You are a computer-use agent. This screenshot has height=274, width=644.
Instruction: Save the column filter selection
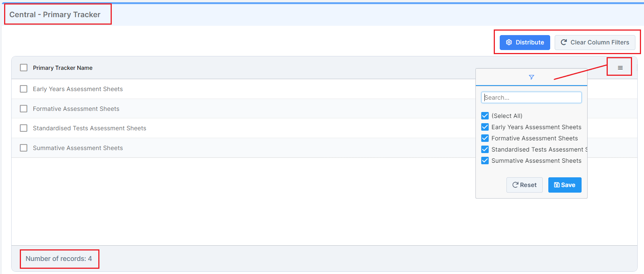pyautogui.click(x=564, y=185)
